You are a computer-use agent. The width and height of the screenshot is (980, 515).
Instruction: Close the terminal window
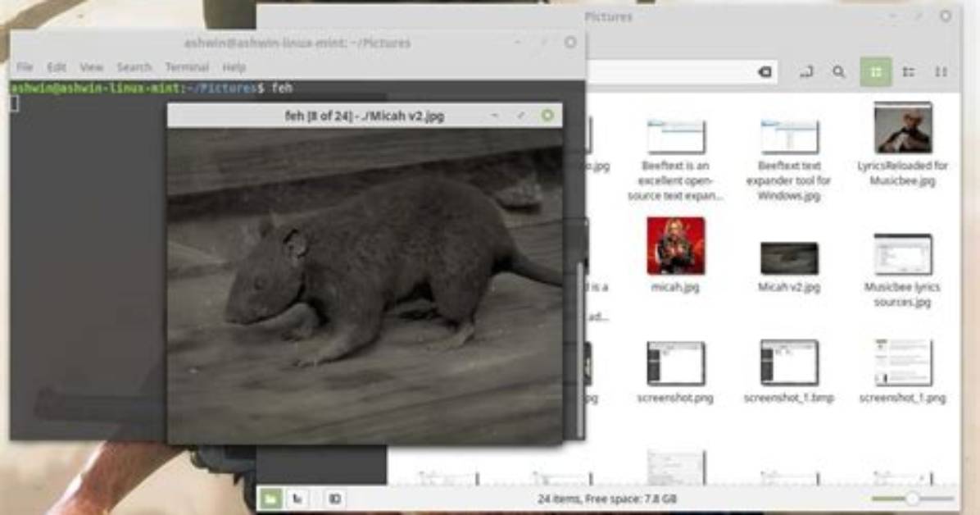570,43
